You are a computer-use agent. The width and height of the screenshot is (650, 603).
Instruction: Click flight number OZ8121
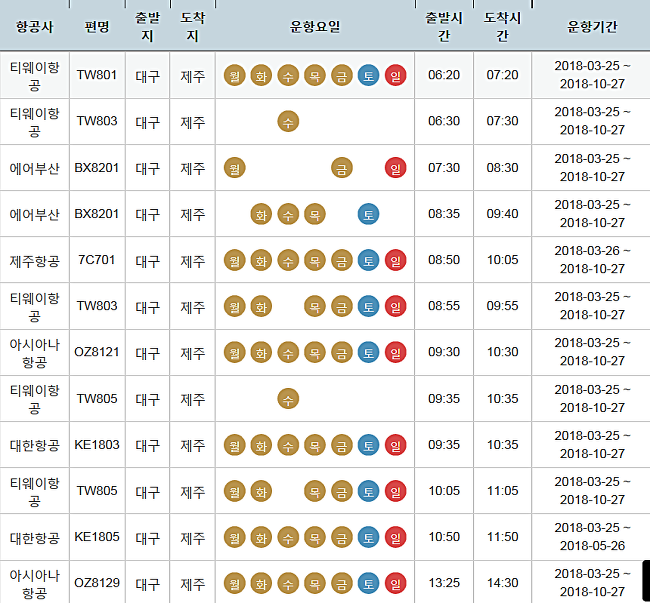coord(97,352)
